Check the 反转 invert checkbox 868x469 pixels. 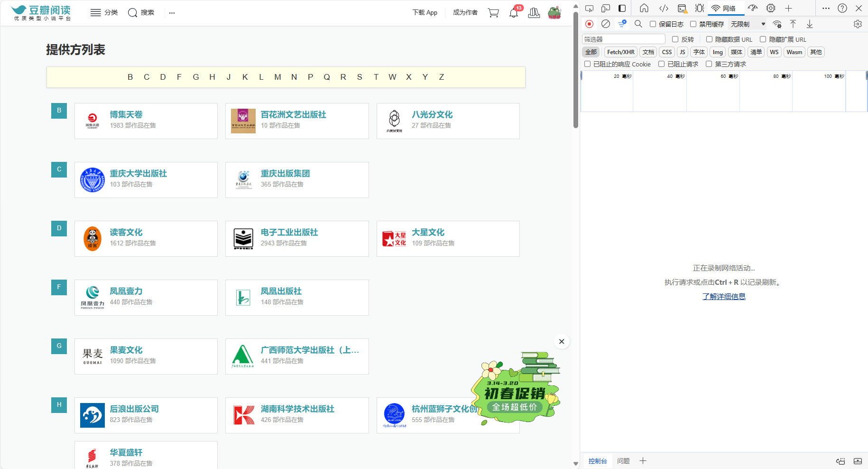(x=675, y=39)
